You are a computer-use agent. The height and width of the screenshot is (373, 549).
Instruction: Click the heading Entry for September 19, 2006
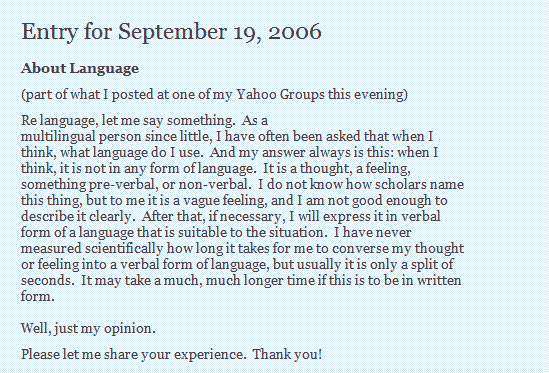[x=171, y=32]
